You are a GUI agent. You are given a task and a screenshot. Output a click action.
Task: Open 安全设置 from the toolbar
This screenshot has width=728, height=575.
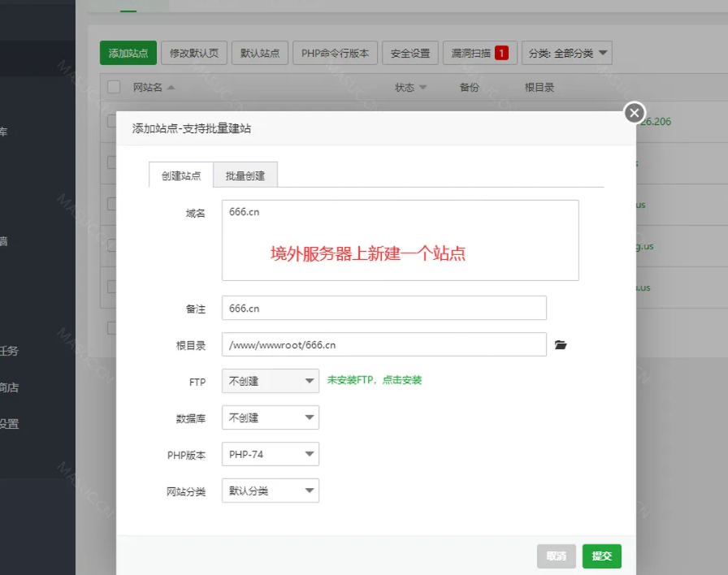(409, 53)
